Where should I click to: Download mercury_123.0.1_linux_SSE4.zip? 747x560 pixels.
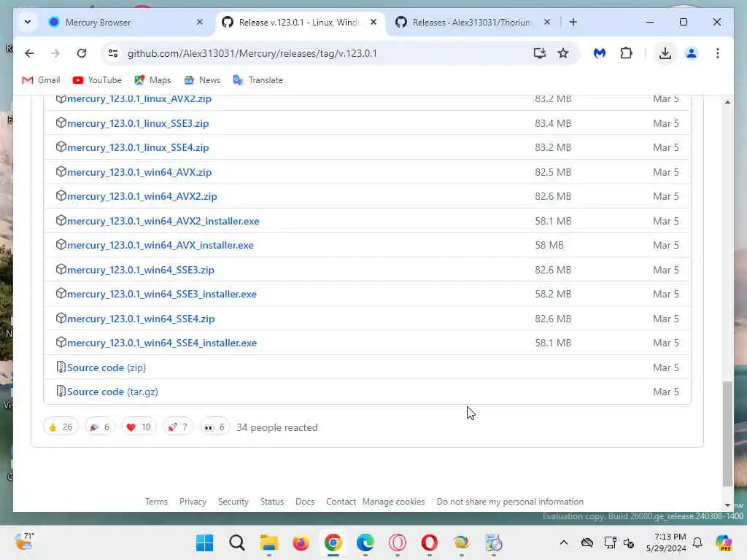click(138, 147)
